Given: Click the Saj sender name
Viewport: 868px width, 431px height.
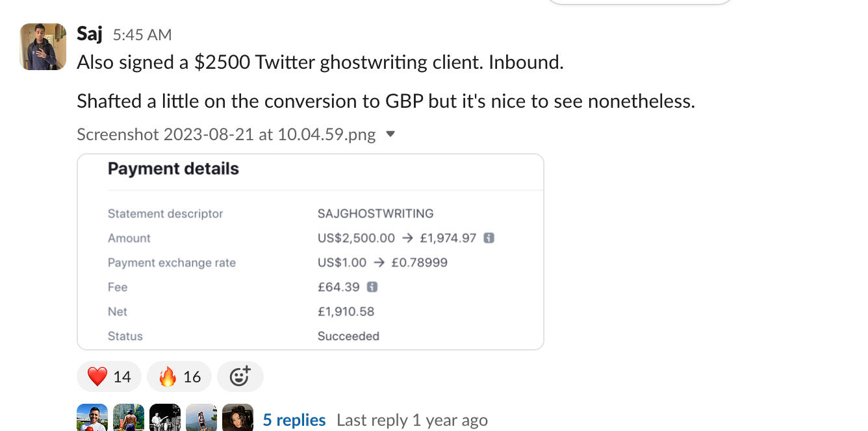Looking at the screenshot, I should coord(90,34).
